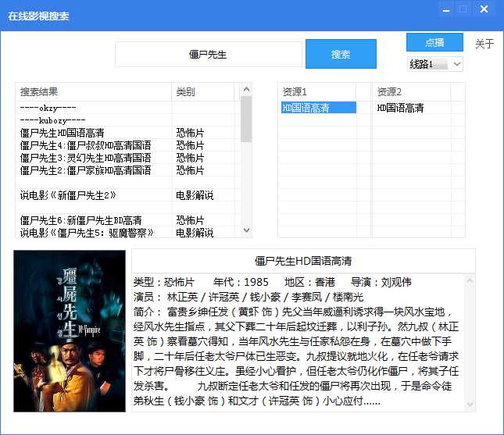This screenshot has height=435, width=504.
Task: Click the 搜索 search button
Action: coord(341,54)
